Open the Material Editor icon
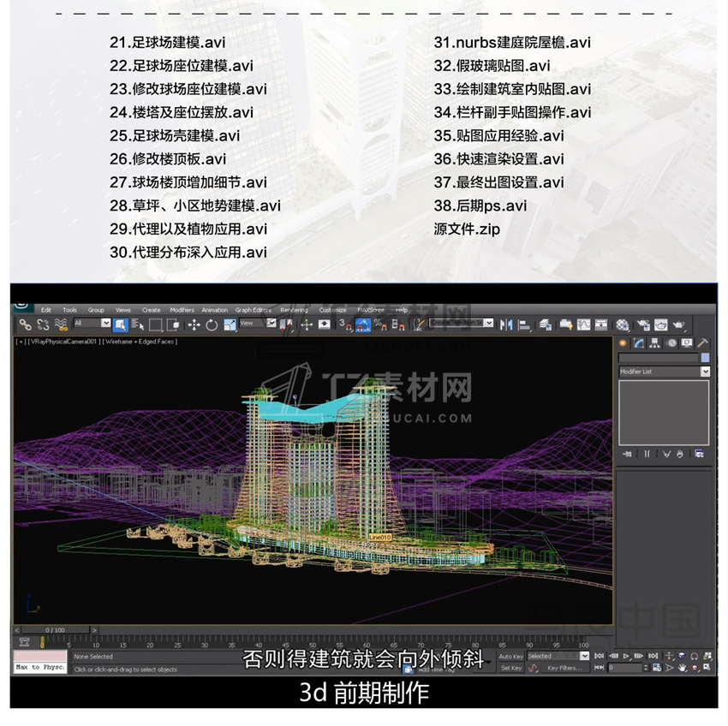Screen dimensions: 728x726 tap(622, 325)
